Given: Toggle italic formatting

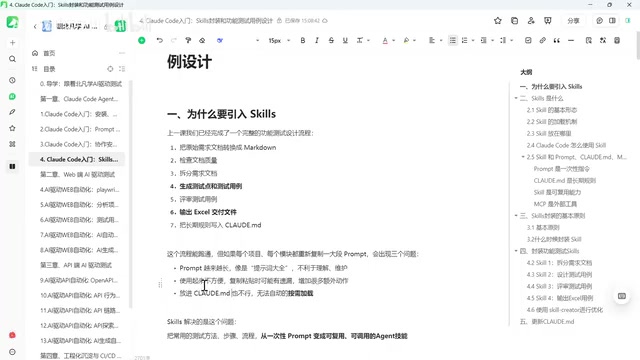Looking at the screenshot, I should (317, 40).
